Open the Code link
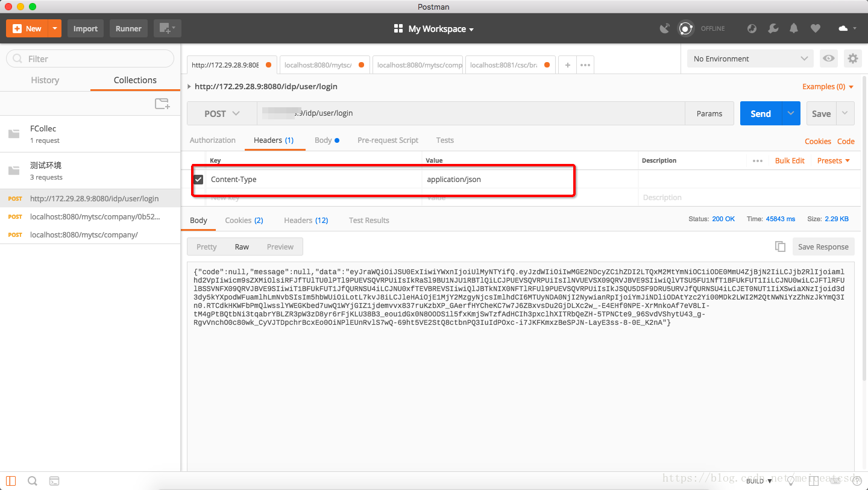Screen dimensions: 868x490 [x=846, y=142]
